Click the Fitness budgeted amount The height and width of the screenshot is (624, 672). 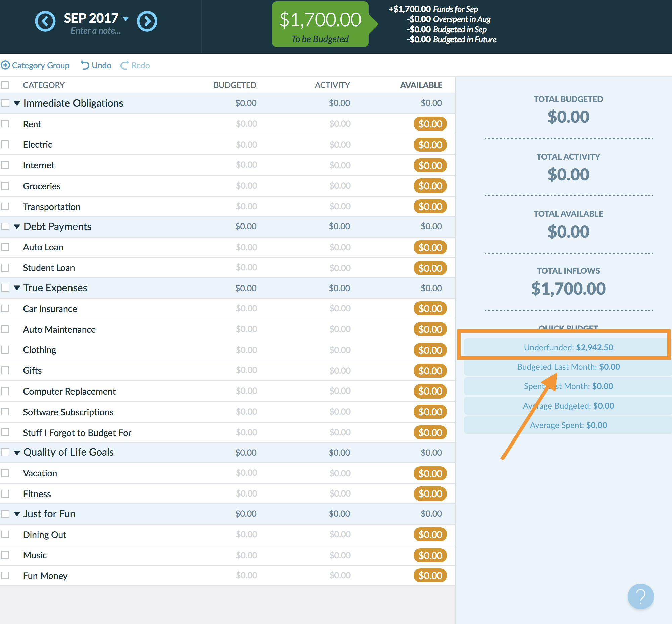point(246,493)
